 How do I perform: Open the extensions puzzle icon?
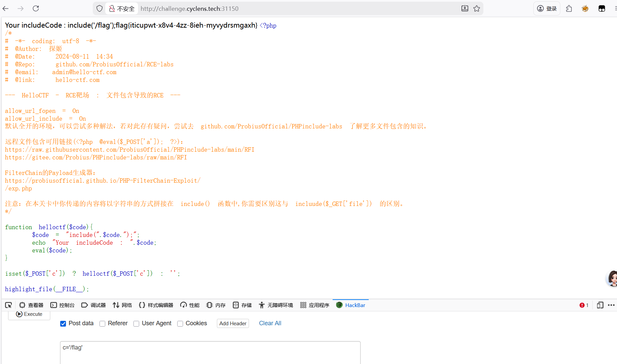pos(569,8)
